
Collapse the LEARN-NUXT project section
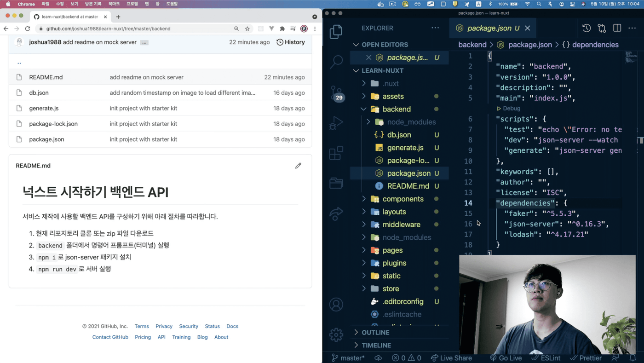356,70
